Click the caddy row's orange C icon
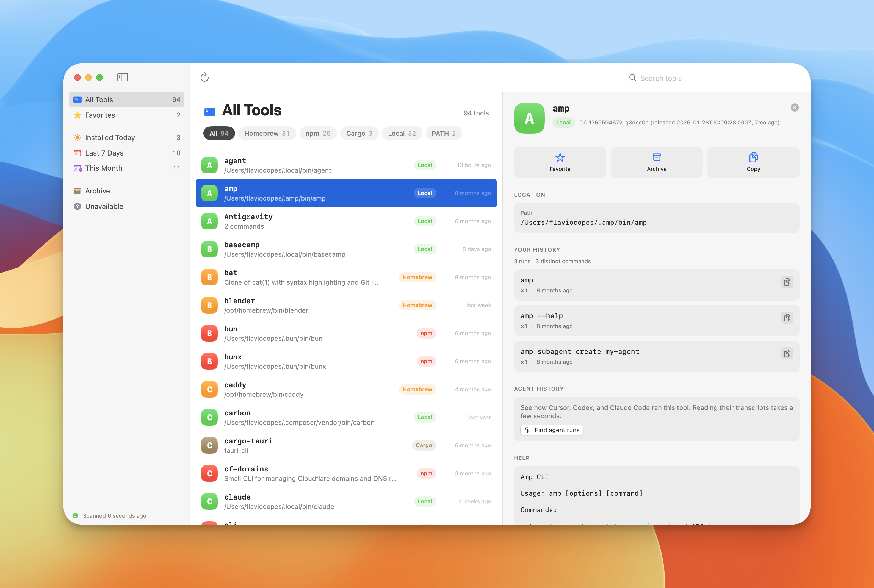This screenshot has width=874, height=588. coord(209,389)
